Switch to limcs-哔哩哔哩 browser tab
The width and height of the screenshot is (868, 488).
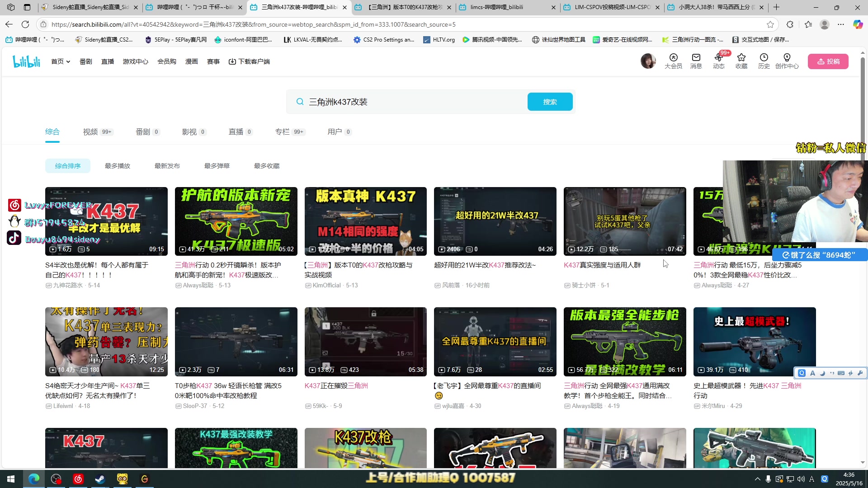(508, 7)
